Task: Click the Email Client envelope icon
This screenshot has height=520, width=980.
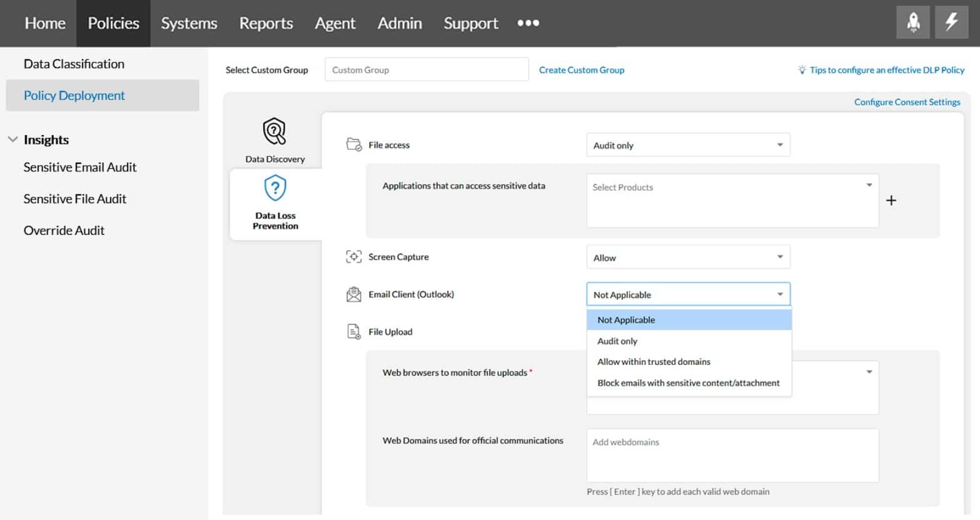Action: pos(354,294)
